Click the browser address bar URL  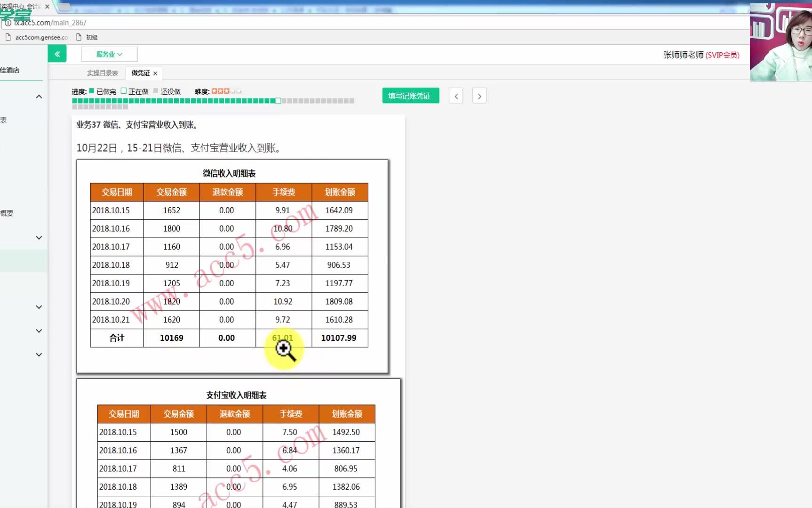[50, 23]
